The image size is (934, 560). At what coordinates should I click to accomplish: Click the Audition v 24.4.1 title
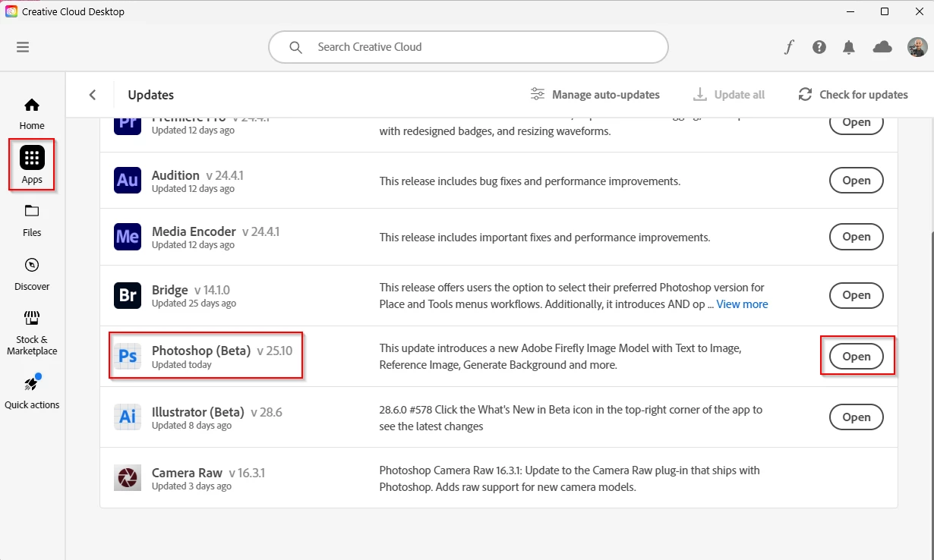[197, 175]
